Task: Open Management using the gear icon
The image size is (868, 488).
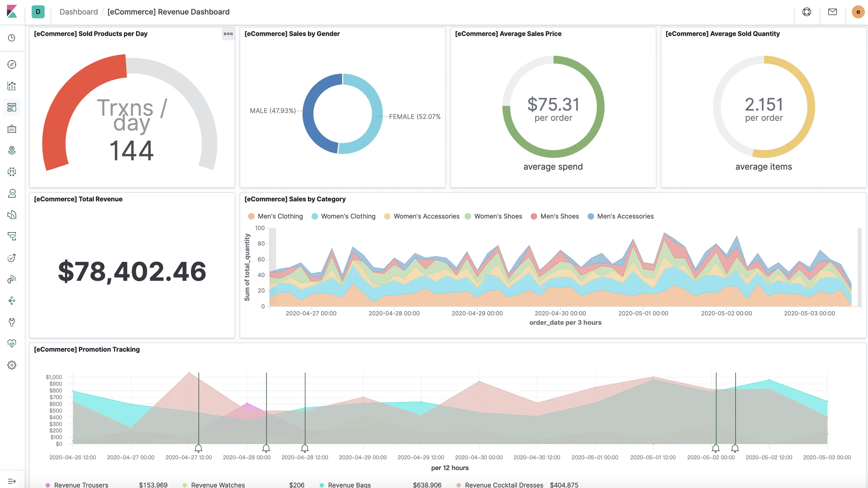Action: point(12,365)
